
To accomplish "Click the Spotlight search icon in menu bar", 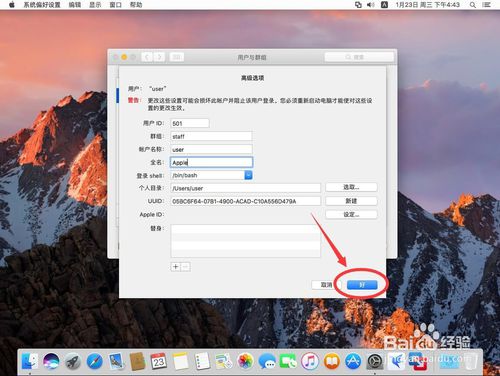I will point(473,5).
